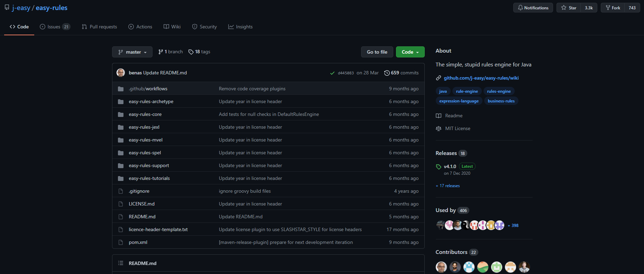Open the master branch dropdown
644x274 pixels.
132,52
